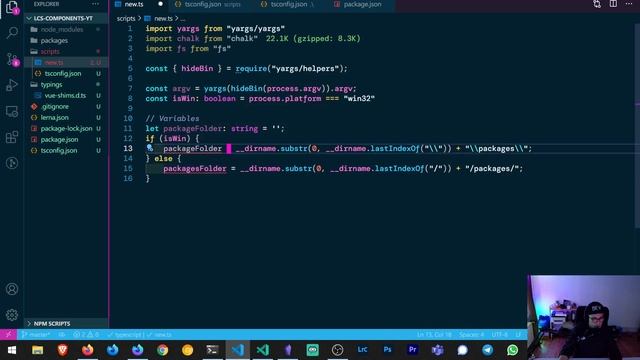Image resolution: width=640 pixels, height=360 pixels.
Task: Open the Remote Explorer view
Action: (x=12, y=111)
